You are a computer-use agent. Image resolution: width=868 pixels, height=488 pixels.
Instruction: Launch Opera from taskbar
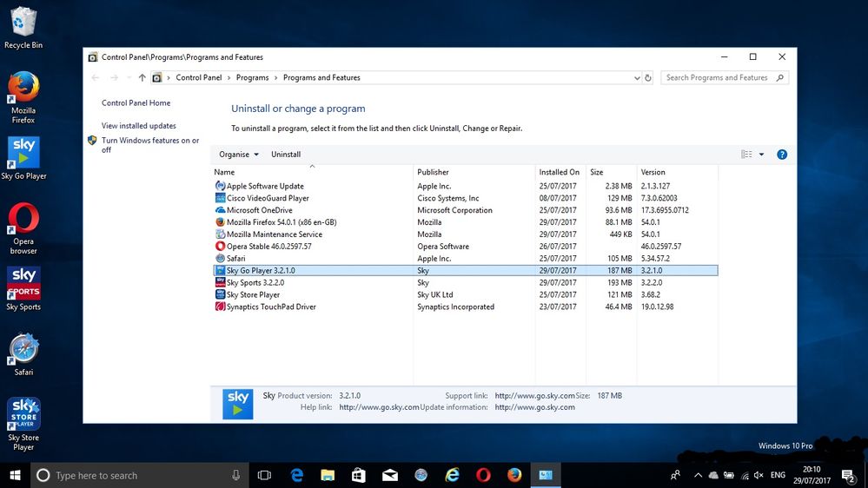pyautogui.click(x=483, y=475)
